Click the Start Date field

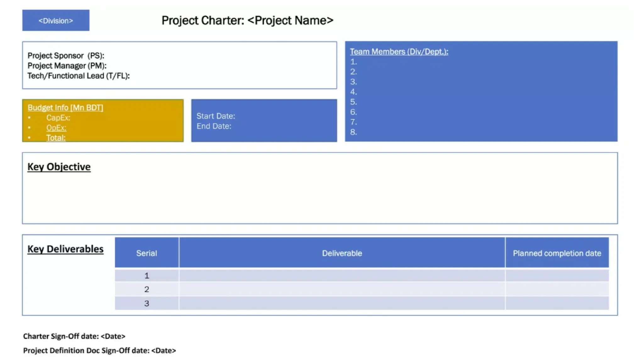tap(216, 116)
